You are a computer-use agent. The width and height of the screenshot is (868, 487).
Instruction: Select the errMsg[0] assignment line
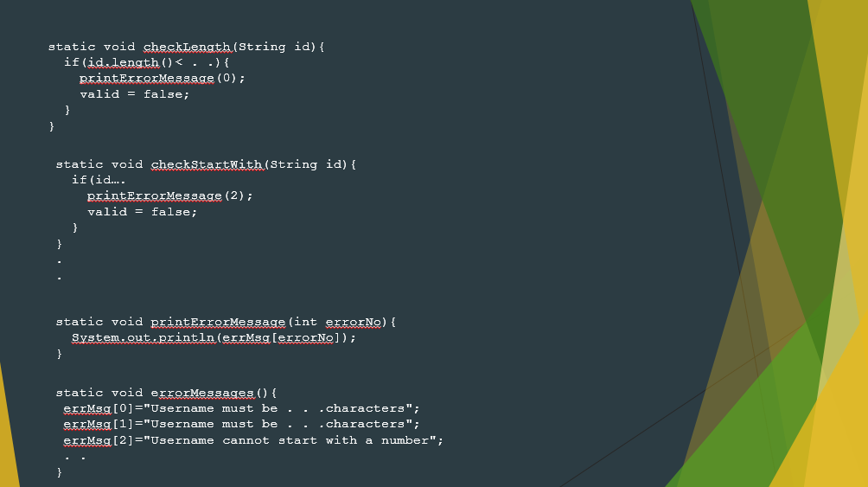pyautogui.click(x=241, y=408)
